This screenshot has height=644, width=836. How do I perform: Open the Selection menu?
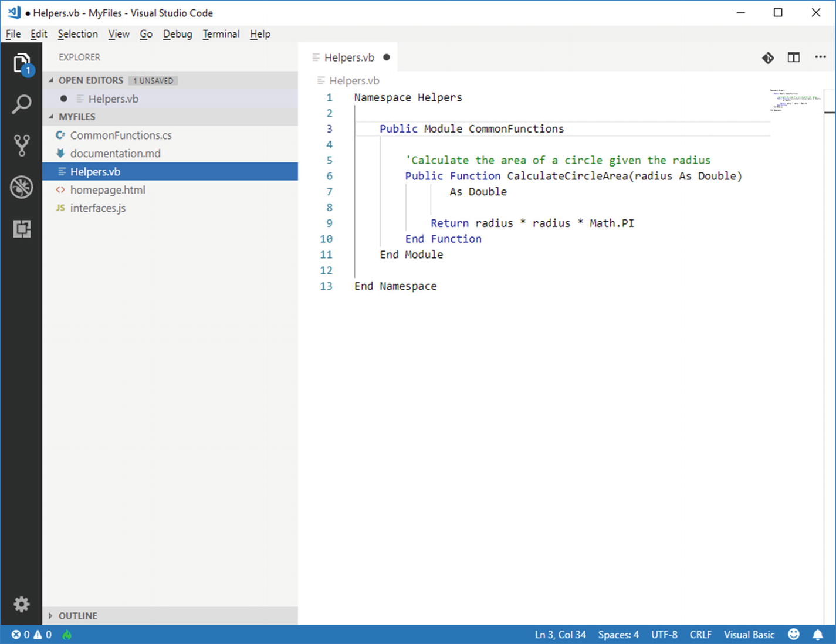click(x=77, y=34)
